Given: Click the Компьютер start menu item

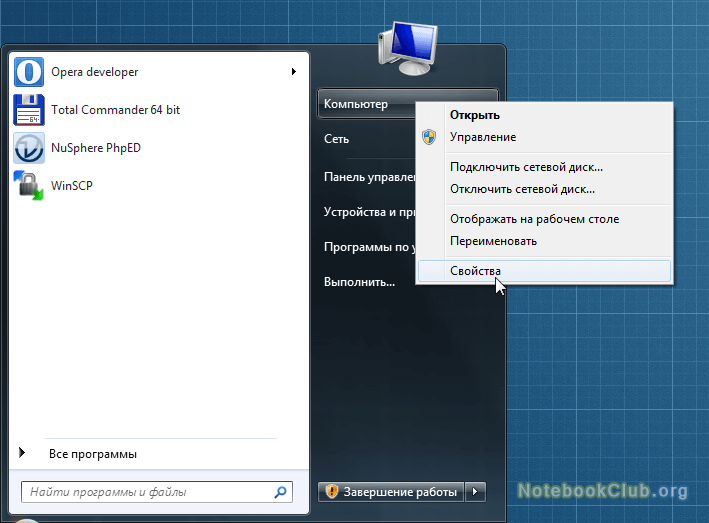Looking at the screenshot, I should 366,104.
